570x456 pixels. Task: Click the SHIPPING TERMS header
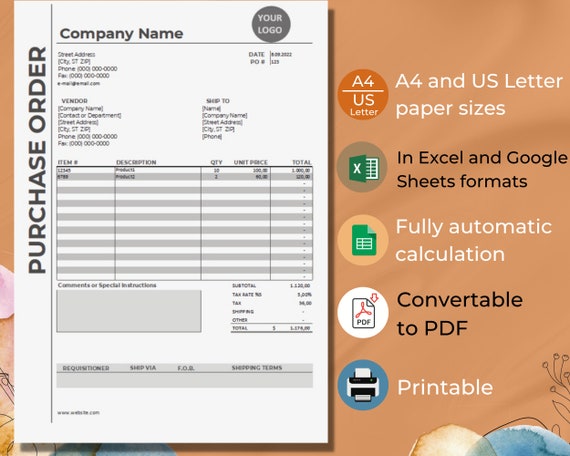pos(257,368)
